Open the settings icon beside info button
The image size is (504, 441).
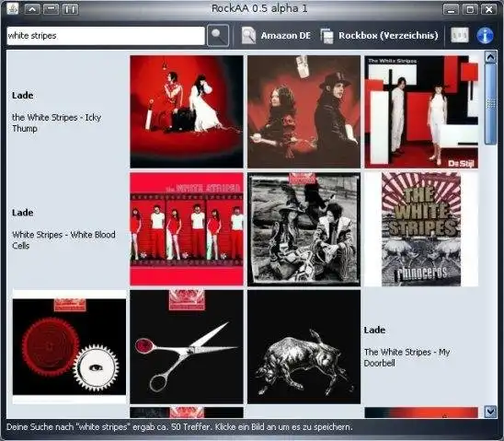click(x=459, y=35)
